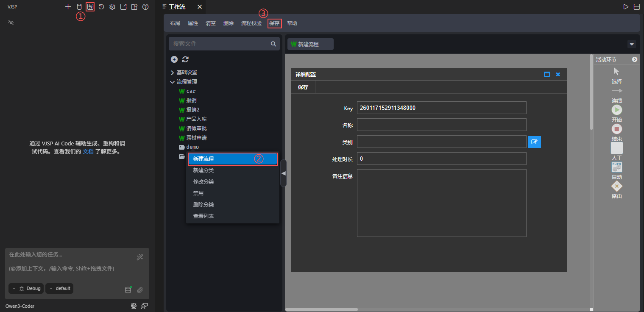Collapse the 流程管理 tree node
The height and width of the screenshot is (312, 644).
(173, 82)
